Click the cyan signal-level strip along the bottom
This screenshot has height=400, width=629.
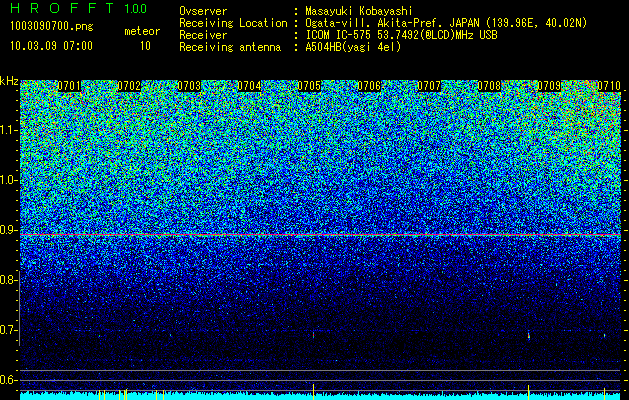[x=321, y=396]
